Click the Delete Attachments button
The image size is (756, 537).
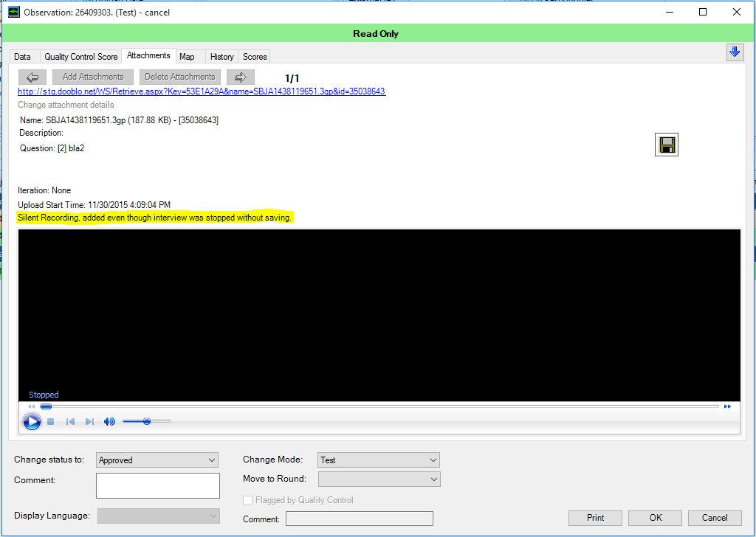click(x=180, y=77)
